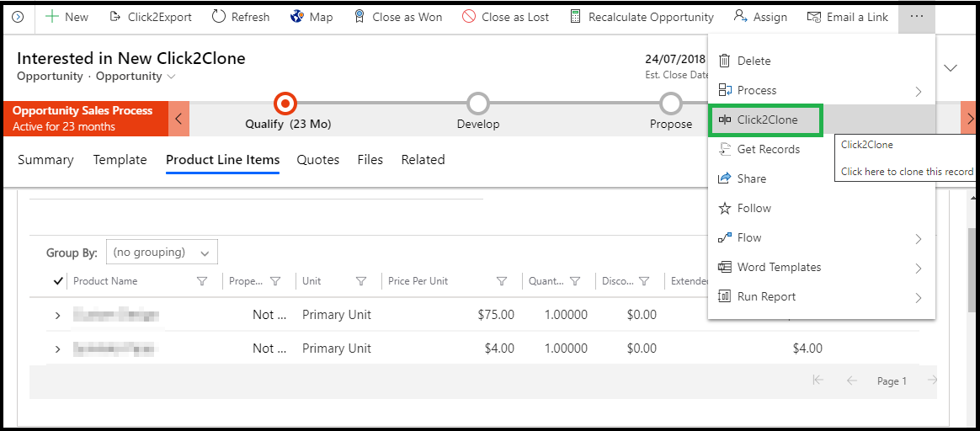The image size is (980, 431).
Task: Open the Quotes tab
Action: [x=318, y=160]
